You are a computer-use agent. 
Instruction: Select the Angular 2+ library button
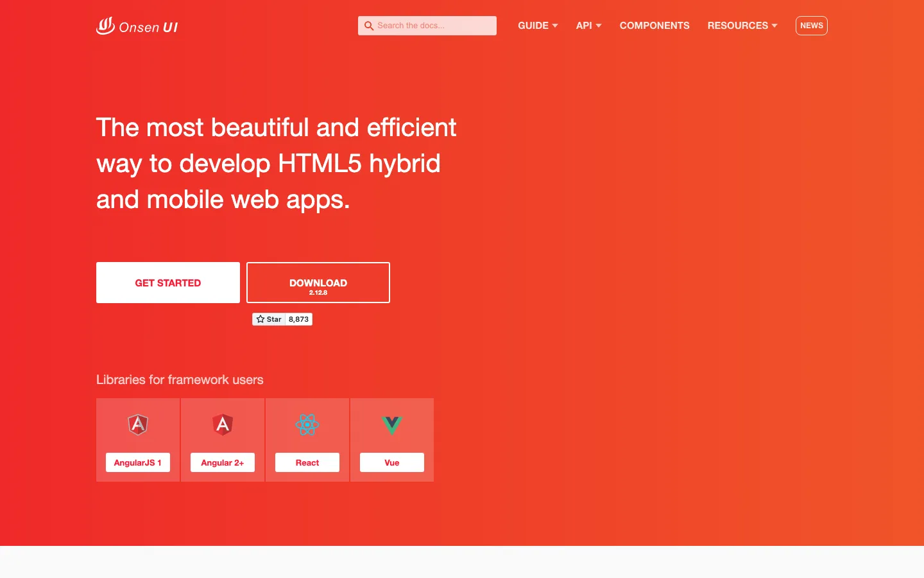[x=223, y=462]
